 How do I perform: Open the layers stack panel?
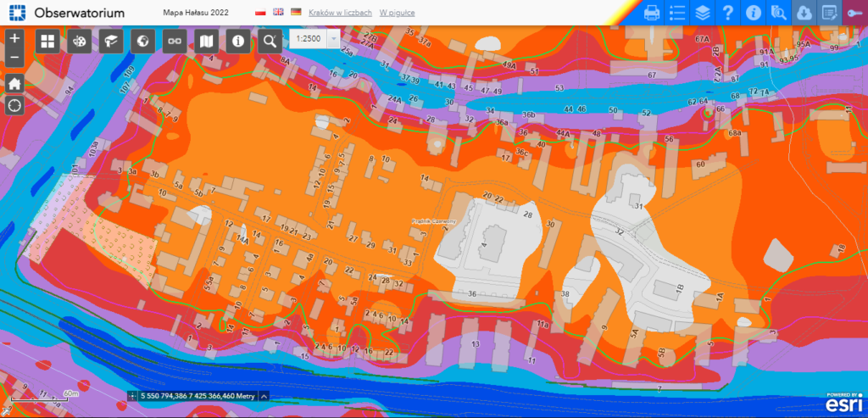pos(702,13)
